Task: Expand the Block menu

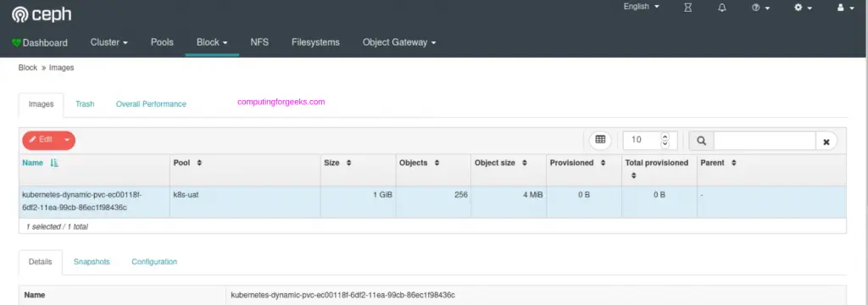Action: 212,42
